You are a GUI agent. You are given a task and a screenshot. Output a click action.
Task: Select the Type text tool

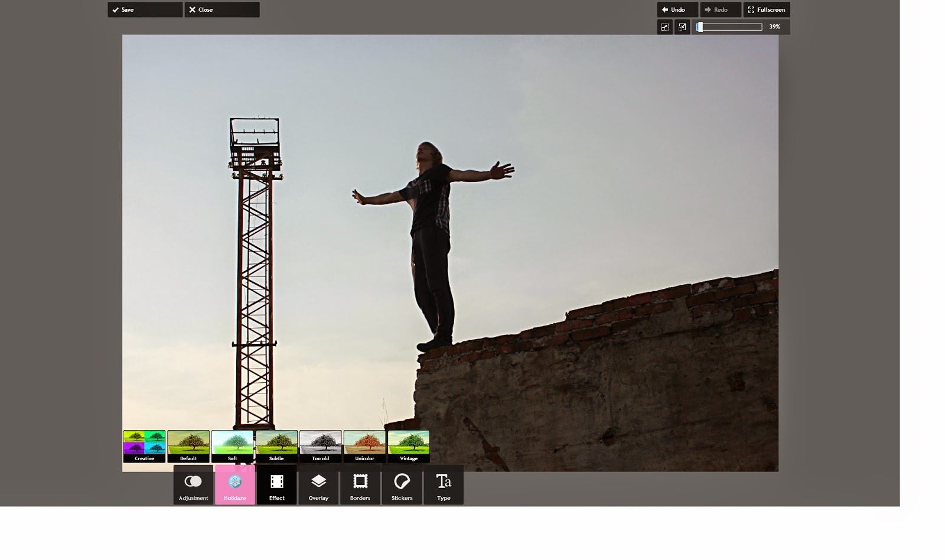(x=444, y=485)
